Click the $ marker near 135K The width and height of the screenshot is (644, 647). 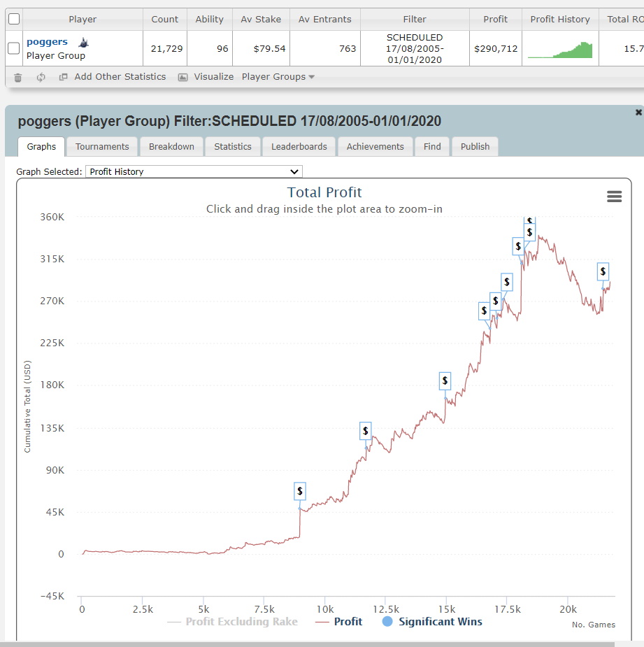pos(366,431)
